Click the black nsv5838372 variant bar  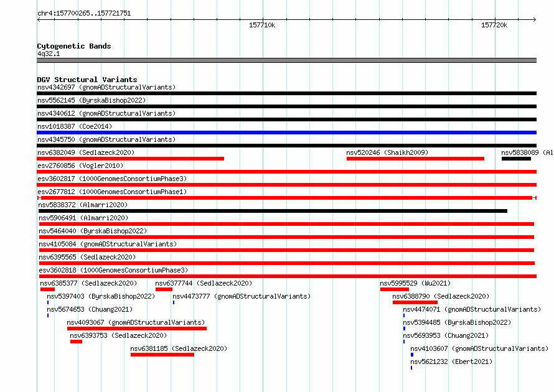point(273,211)
